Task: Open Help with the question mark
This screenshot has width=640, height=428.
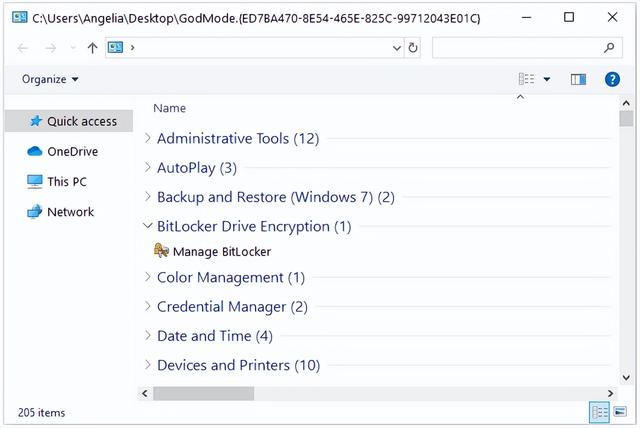Action: point(612,79)
